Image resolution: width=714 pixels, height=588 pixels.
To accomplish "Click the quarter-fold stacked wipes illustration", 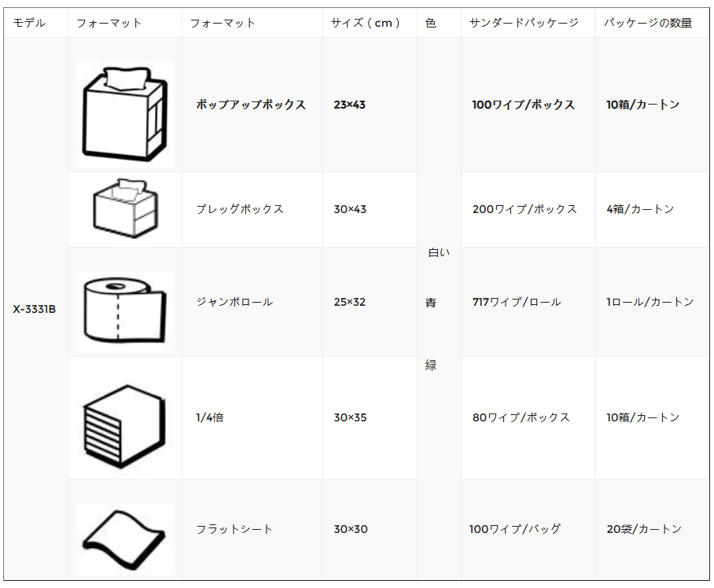I will pos(124,426).
